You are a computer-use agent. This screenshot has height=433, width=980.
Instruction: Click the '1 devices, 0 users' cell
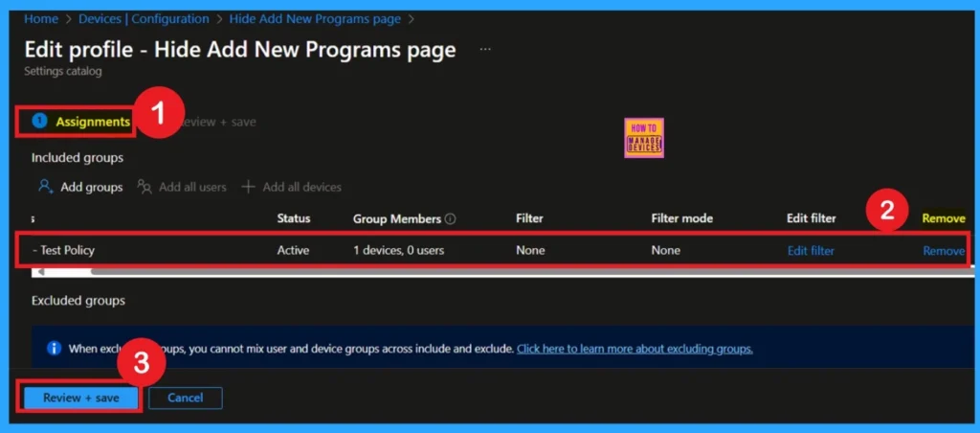pyautogui.click(x=399, y=250)
